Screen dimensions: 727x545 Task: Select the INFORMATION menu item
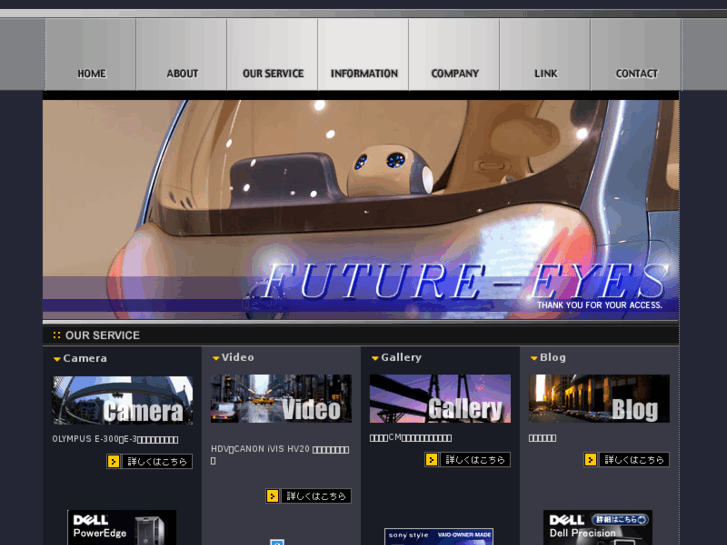[363, 55]
